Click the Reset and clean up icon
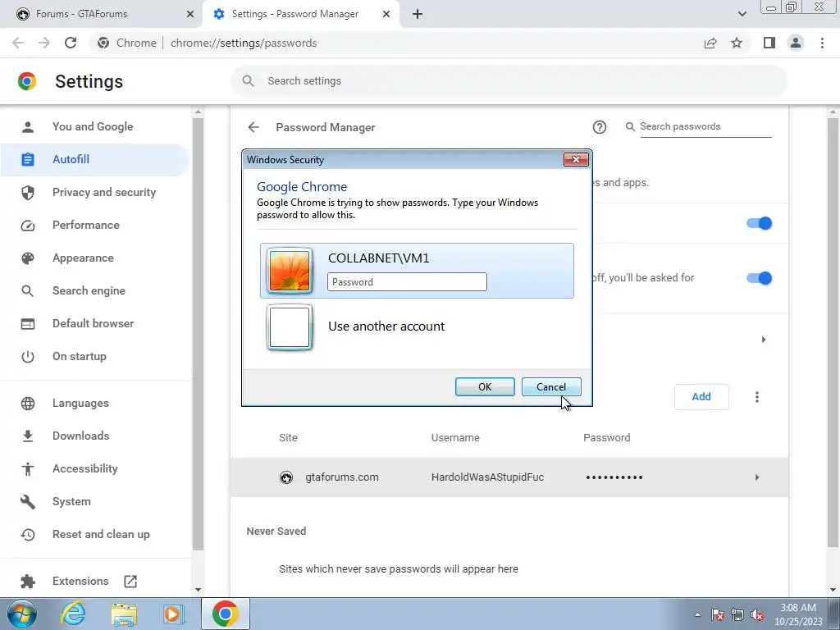 (28, 534)
